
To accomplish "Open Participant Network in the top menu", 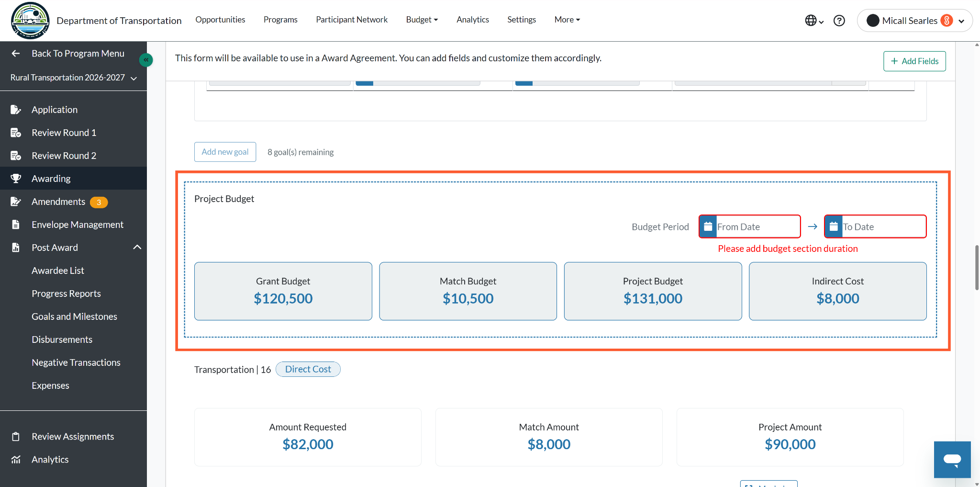I will pyautogui.click(x=352, y=20).
